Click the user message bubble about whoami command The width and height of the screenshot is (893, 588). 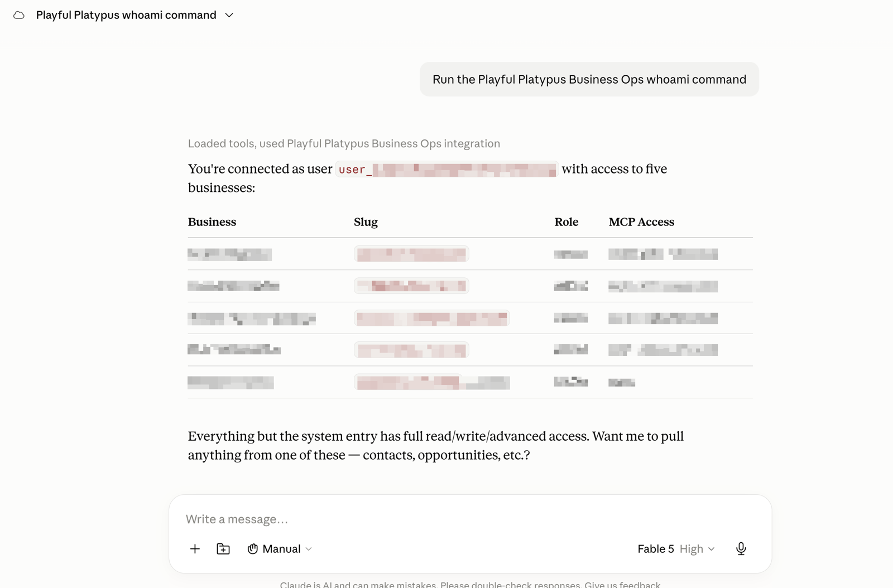(589, 79)
